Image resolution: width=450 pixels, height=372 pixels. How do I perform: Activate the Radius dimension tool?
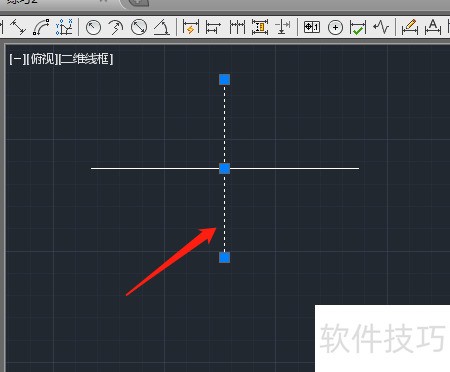(93, 27)
